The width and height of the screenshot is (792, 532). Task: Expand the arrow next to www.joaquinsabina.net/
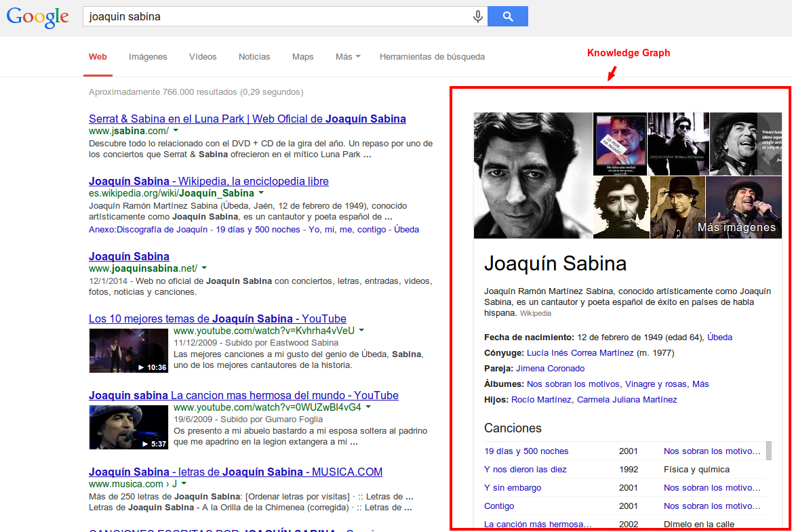(204, 268)
